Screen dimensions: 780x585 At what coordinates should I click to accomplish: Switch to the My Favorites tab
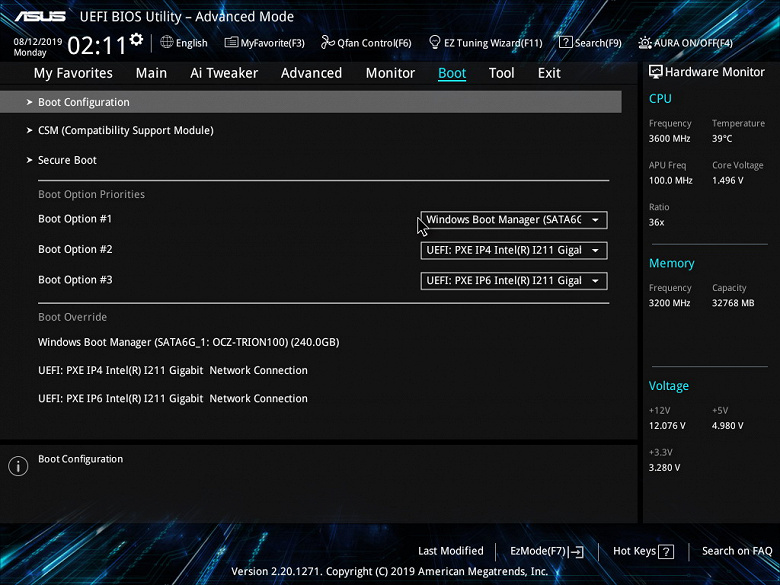73,73
